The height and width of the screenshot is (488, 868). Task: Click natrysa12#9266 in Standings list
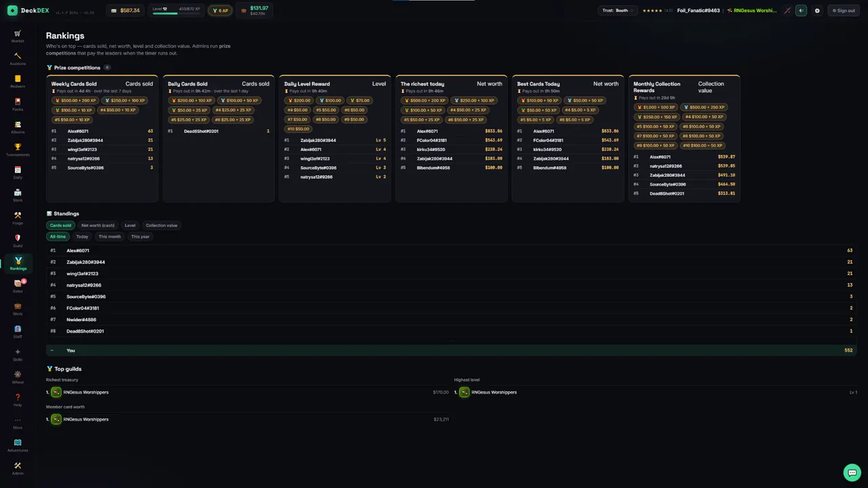coord(83,285)
